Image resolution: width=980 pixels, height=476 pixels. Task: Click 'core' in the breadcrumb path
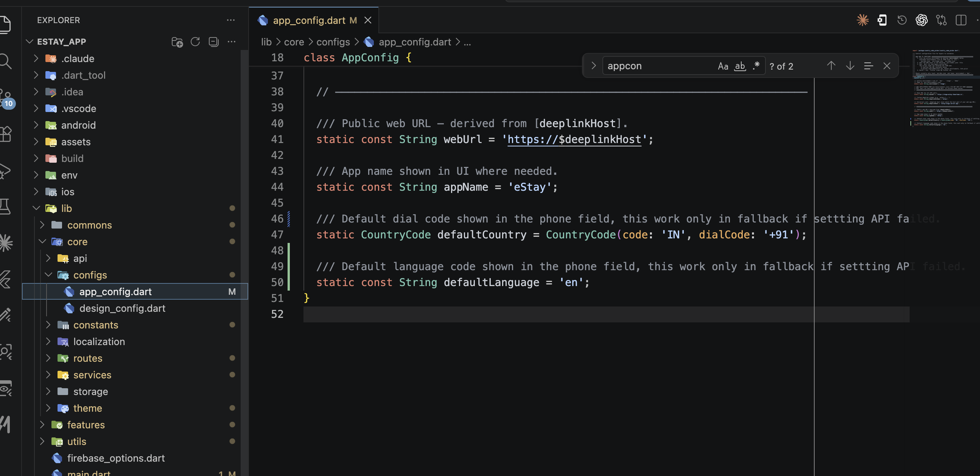294,42
